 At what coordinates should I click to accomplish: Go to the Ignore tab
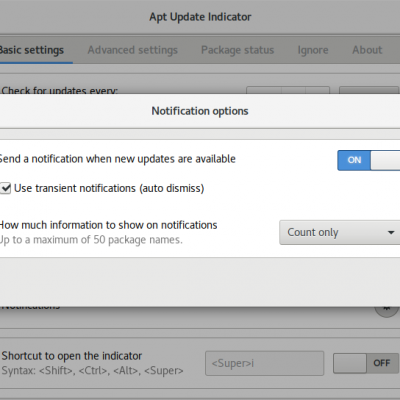pos(313,50)
